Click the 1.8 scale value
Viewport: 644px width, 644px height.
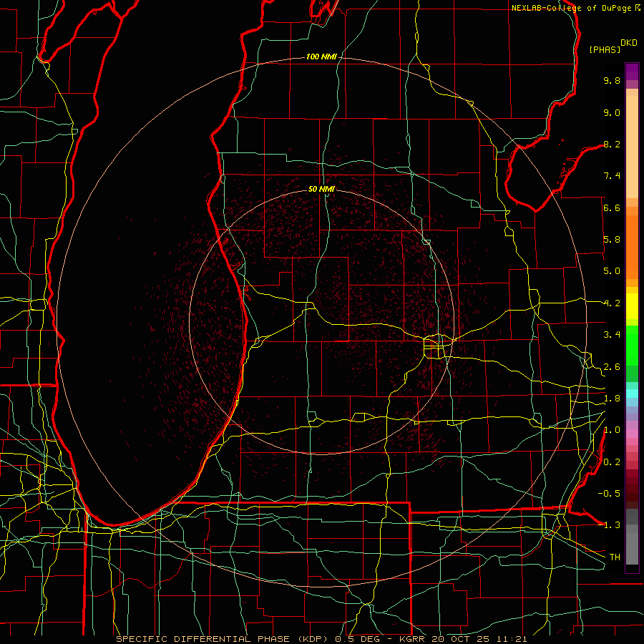[612, 399]
